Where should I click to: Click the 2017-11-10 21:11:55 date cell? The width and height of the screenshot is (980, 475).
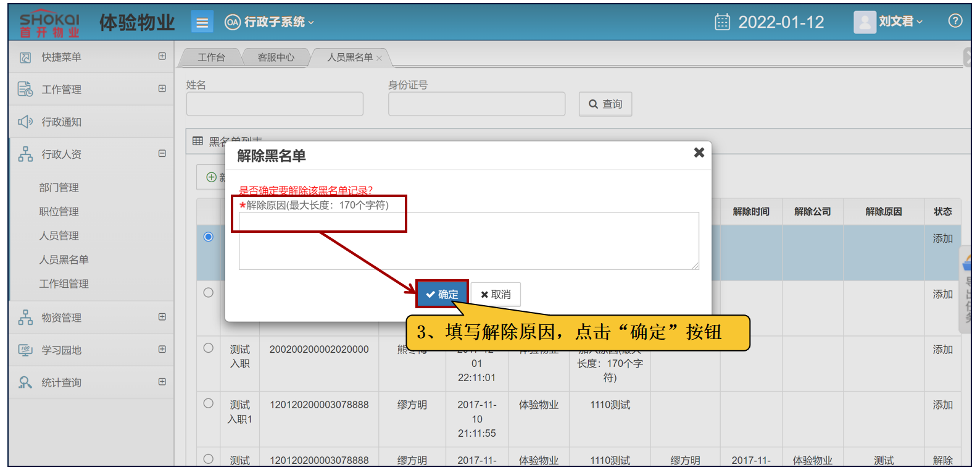click(476, 419)
